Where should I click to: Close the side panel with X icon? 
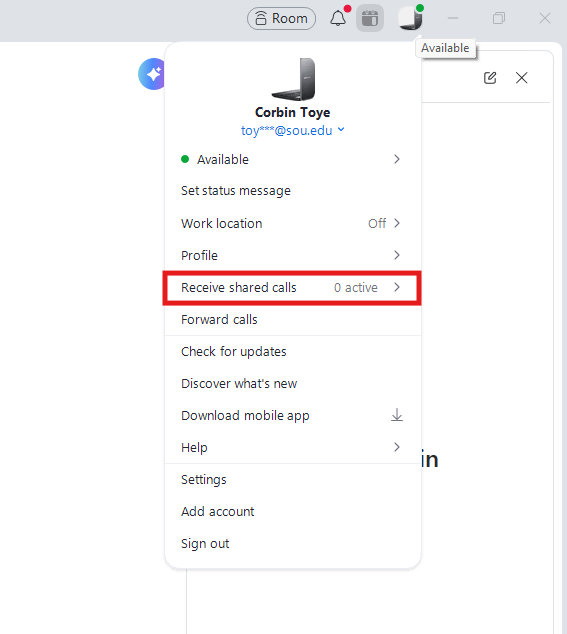[x=522, y=78]
